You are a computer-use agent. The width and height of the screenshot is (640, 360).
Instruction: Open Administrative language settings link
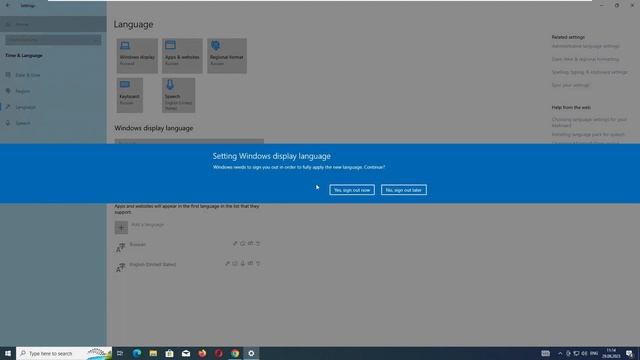[x=586, y=46]
